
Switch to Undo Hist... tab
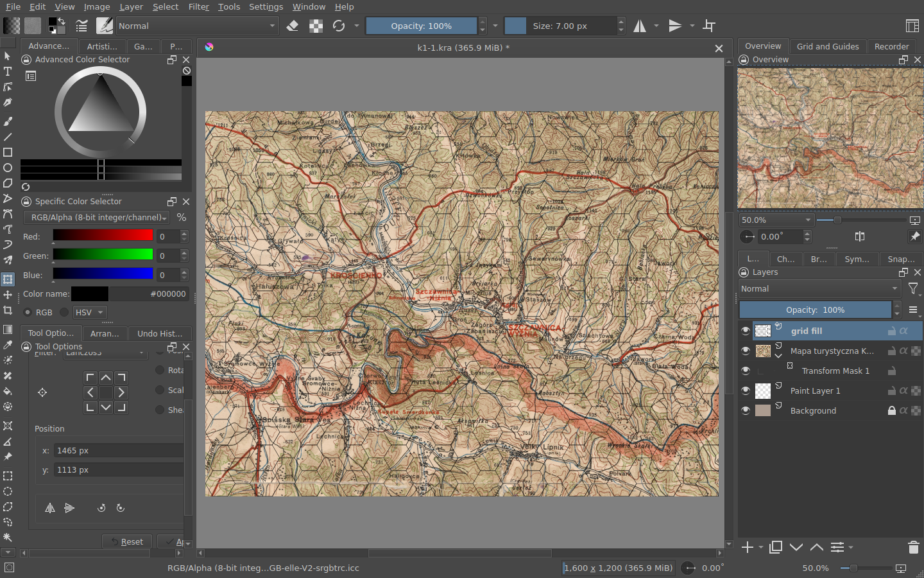click(160, 333)
